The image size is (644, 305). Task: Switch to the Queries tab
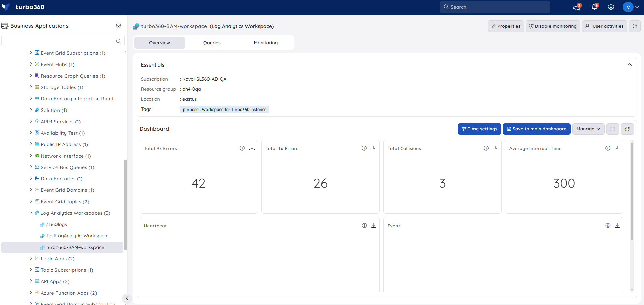212,43
